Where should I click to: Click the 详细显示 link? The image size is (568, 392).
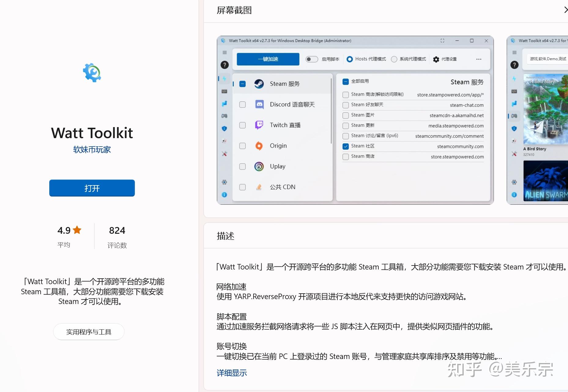coord(232,373)
